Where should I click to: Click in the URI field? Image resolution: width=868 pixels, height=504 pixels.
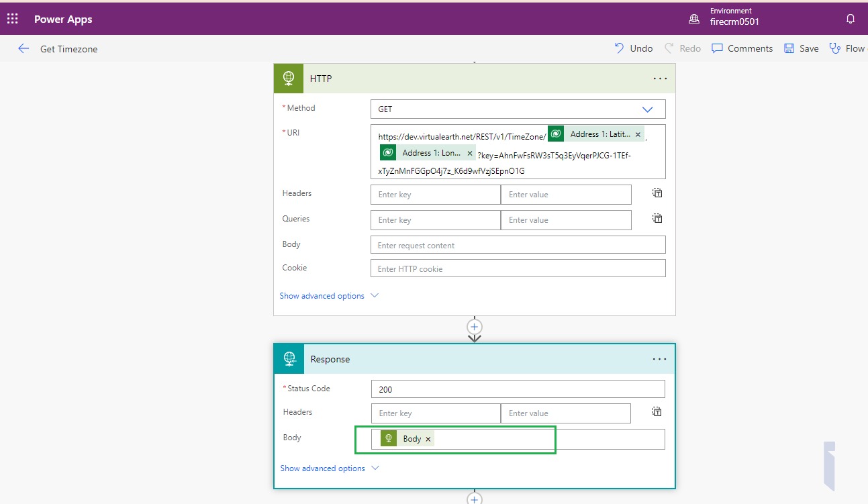point(518,152)
